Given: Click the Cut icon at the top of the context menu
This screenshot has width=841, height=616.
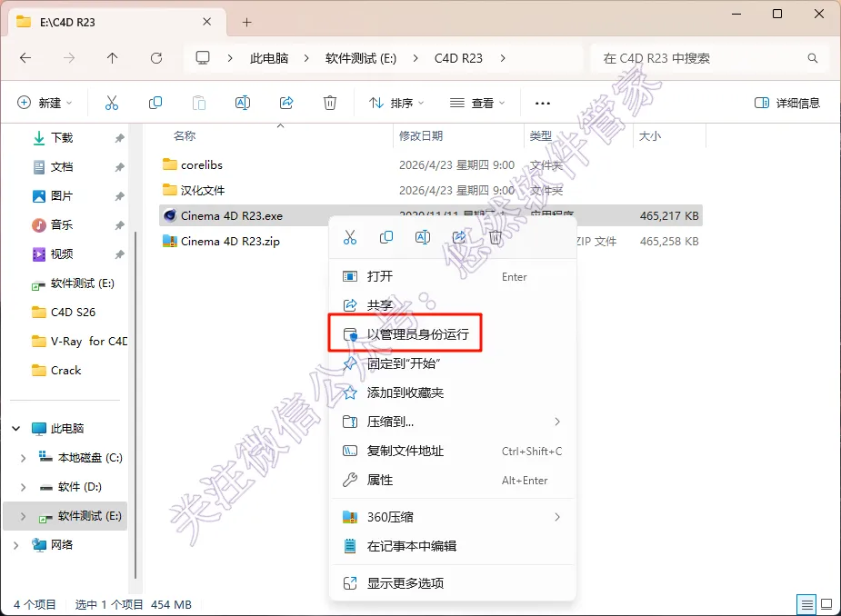Looking at the screenshot, I should coord(350,237).
